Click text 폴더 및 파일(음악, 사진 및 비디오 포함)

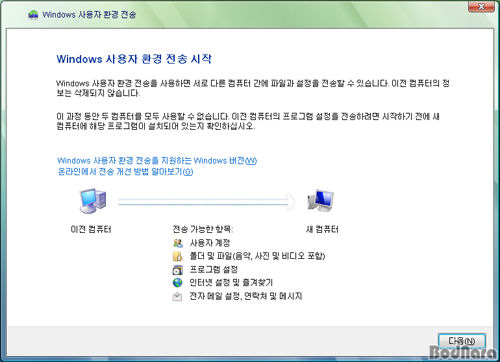[257, 256]
